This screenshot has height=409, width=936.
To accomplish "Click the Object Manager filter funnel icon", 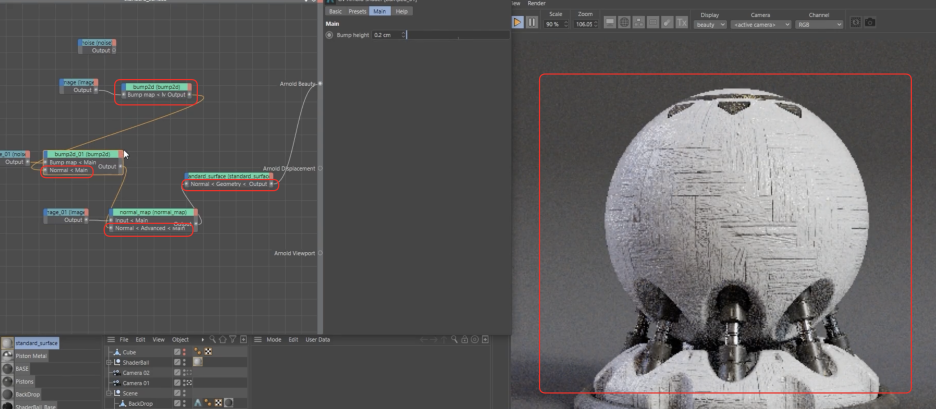I will [233, 340].
